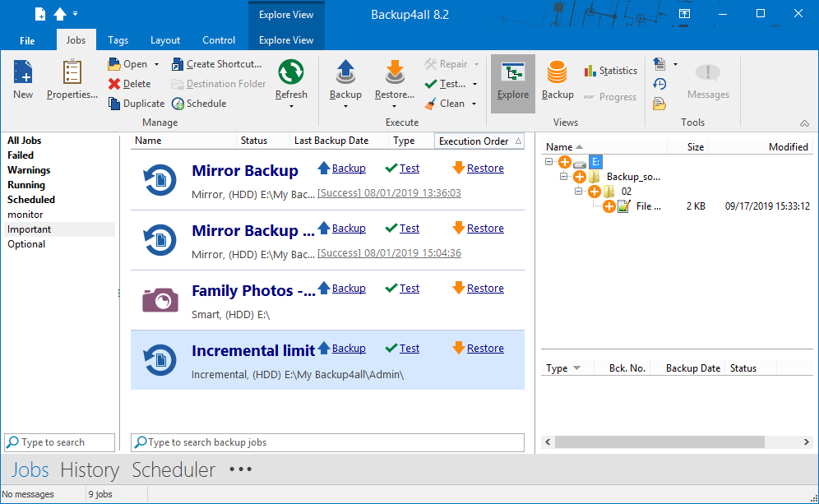The height and width of the screenshot is (504, 819).
Task: Switch to the Tags ribbon tab
Action: point(118,40)
